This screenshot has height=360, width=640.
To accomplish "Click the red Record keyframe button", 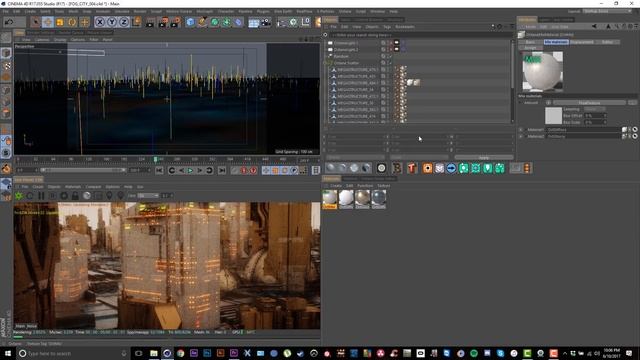I will pyautogui.click(x=244, y=171).
